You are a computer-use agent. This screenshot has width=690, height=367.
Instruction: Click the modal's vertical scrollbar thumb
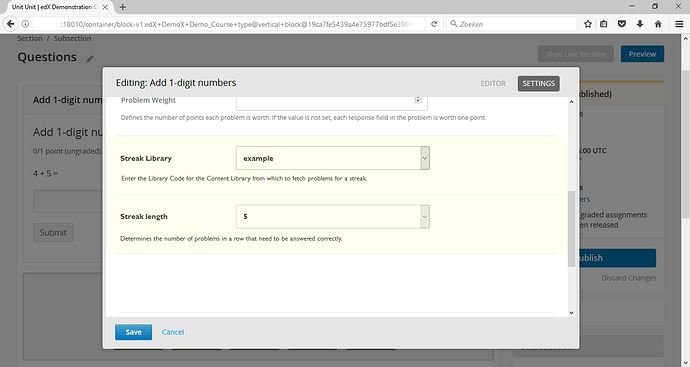(x=571, y=229)
